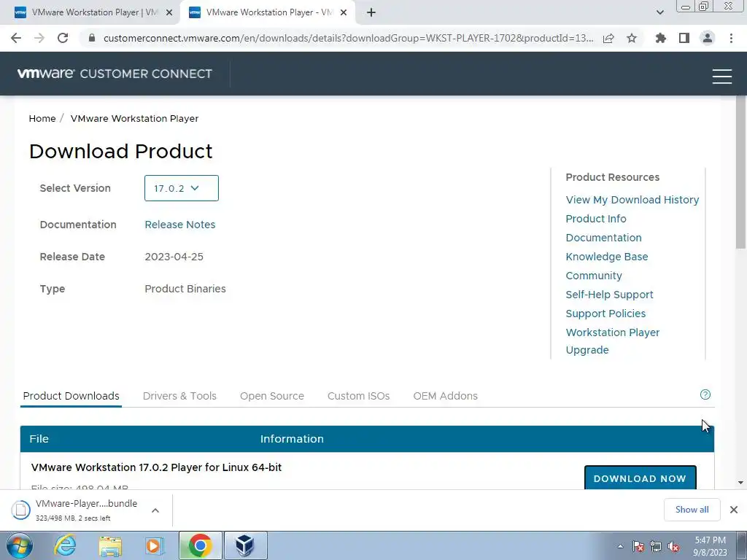Image resolution: width=747 pixels, height=560 pixels.
Task: Open the Chrome three-dot menu
Action: (731, 38)
